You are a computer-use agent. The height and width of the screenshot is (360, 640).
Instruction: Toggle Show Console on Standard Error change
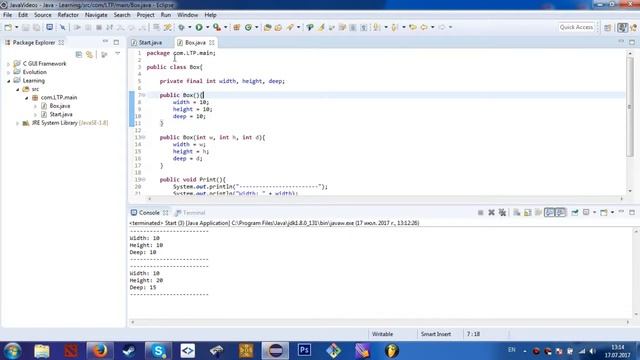pos(561,213)
